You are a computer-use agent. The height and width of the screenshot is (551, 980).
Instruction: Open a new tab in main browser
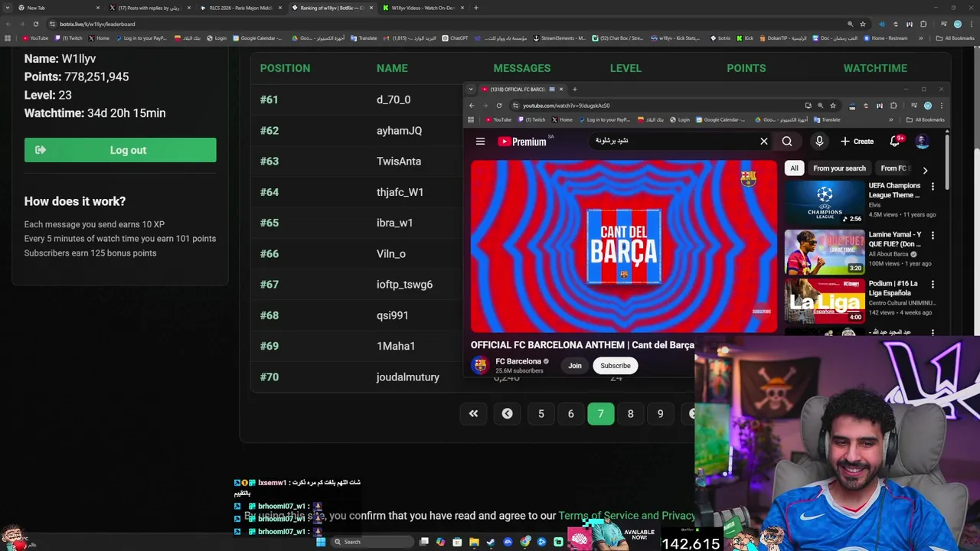(x=476, y=8)
